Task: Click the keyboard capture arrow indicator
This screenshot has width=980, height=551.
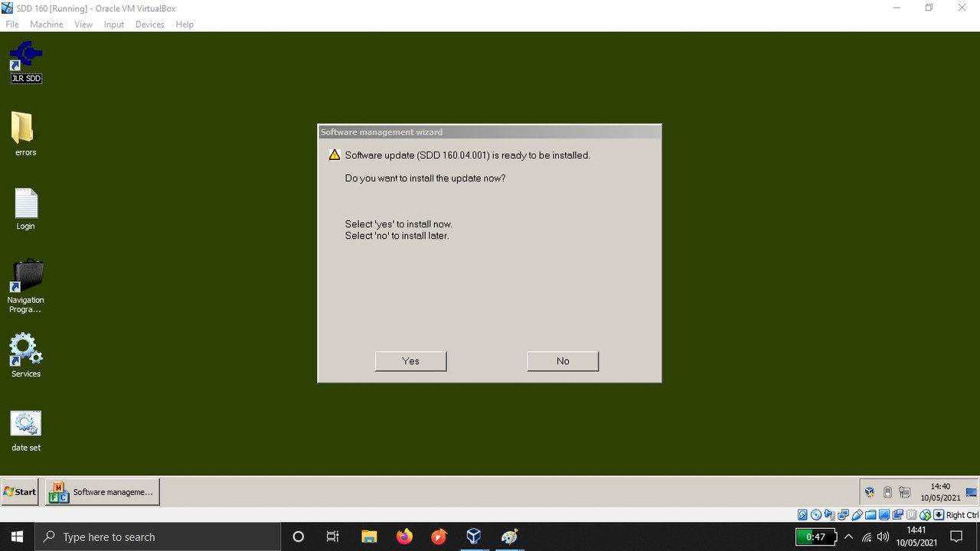Action: tap(939, 515)
